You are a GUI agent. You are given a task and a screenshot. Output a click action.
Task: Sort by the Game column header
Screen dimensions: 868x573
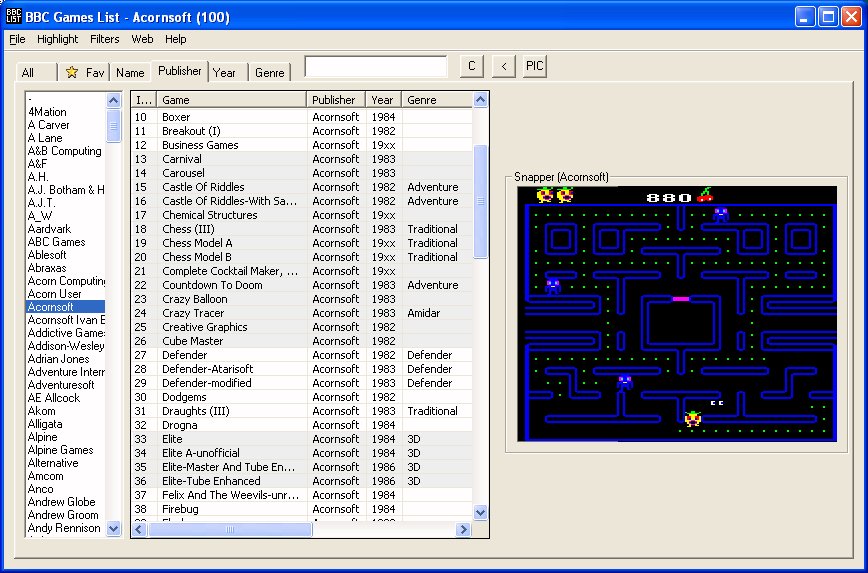click(x=231, y=100)
